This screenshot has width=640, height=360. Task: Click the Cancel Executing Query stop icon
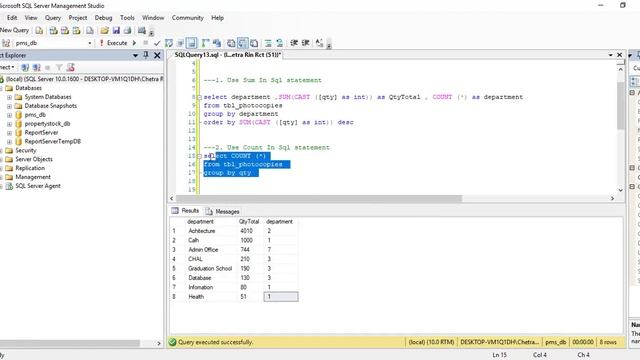click(146, 43)
